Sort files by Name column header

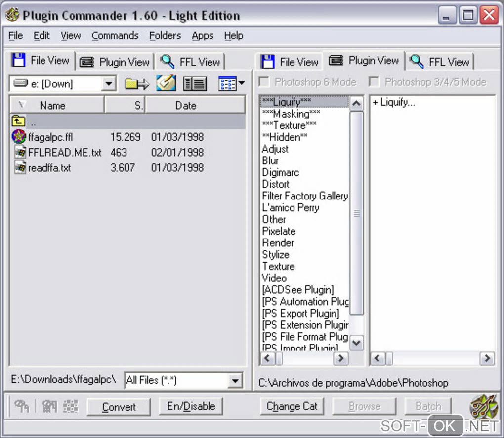(57, 105)
